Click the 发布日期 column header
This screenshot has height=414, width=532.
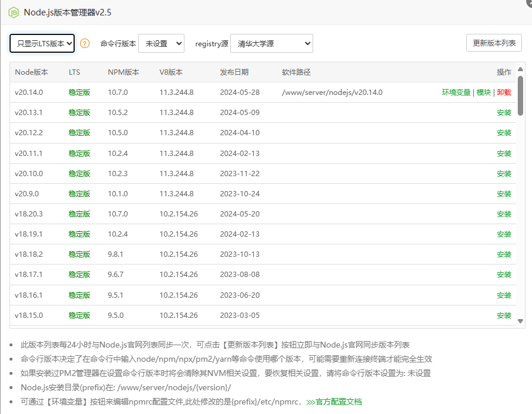click(234, 72)
